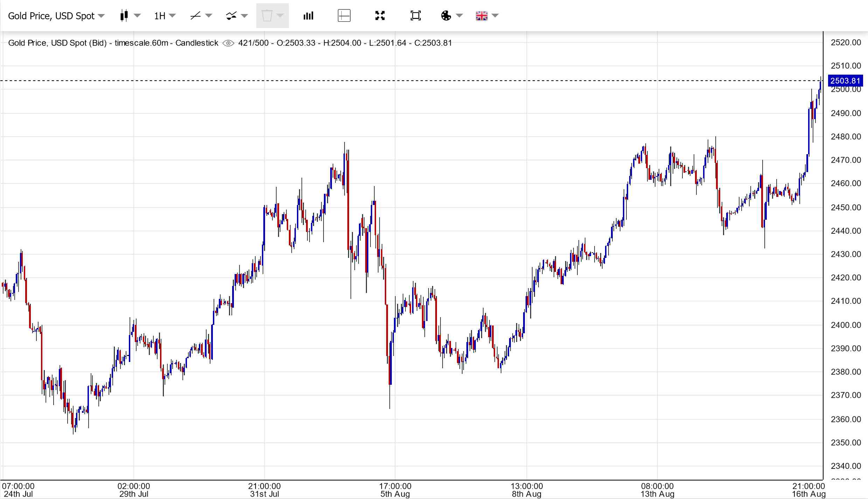This screenshot has width=868, height=499.
Task: Click the 13th Aug time axis label
Action: [x=657, y=494]
